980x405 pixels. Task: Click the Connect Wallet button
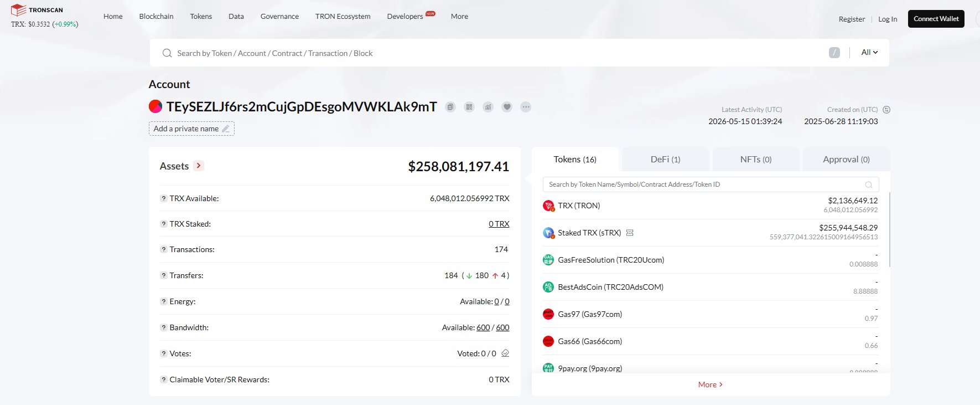936,19
